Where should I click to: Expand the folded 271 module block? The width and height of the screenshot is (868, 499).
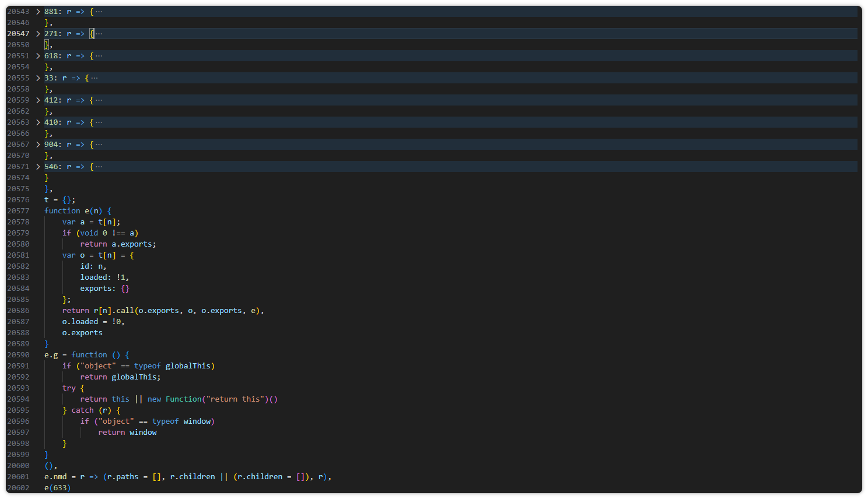38,34
